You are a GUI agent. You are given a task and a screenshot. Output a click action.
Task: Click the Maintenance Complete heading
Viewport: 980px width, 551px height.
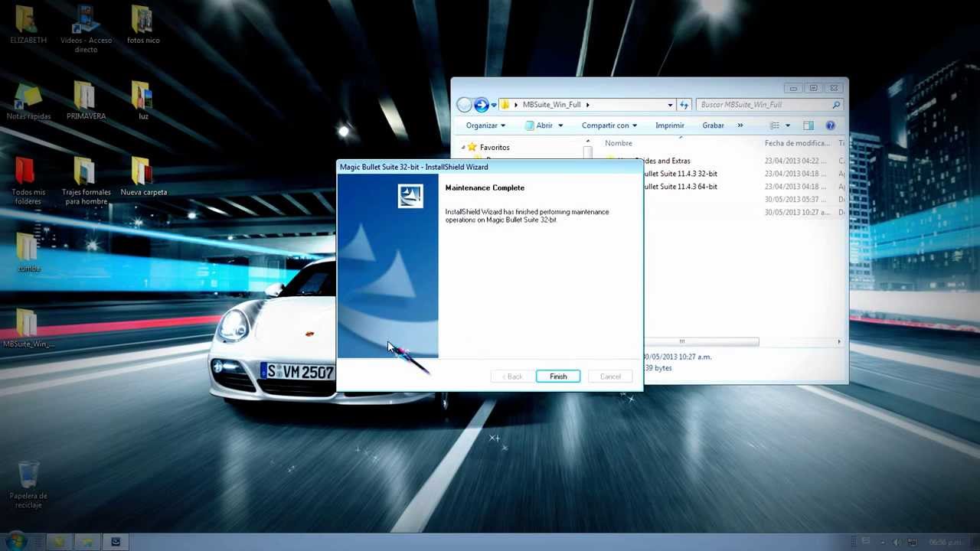(485, 187)
